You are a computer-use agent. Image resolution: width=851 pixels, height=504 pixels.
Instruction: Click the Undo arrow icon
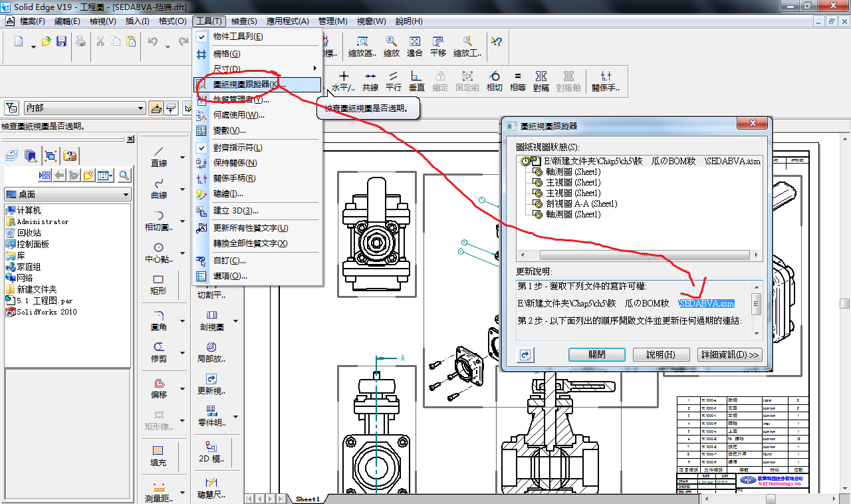[153, 42]
